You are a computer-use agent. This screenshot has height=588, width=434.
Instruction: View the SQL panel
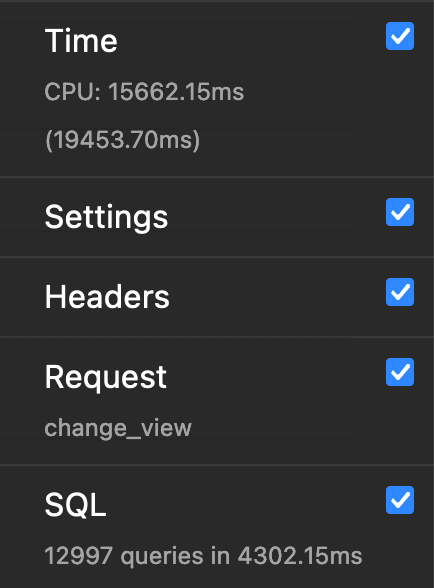[x=75, y=505]
